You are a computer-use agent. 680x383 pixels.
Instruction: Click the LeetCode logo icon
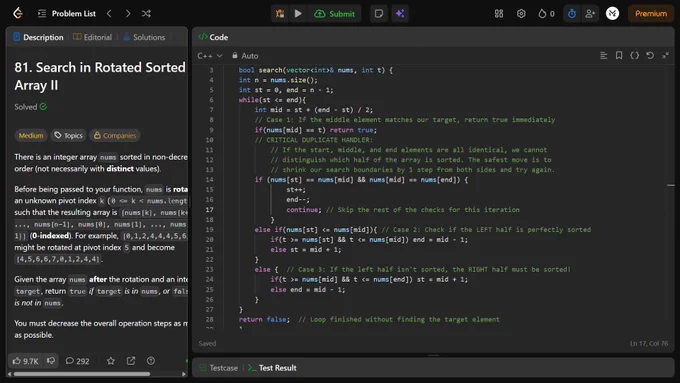tap(18, 13)
